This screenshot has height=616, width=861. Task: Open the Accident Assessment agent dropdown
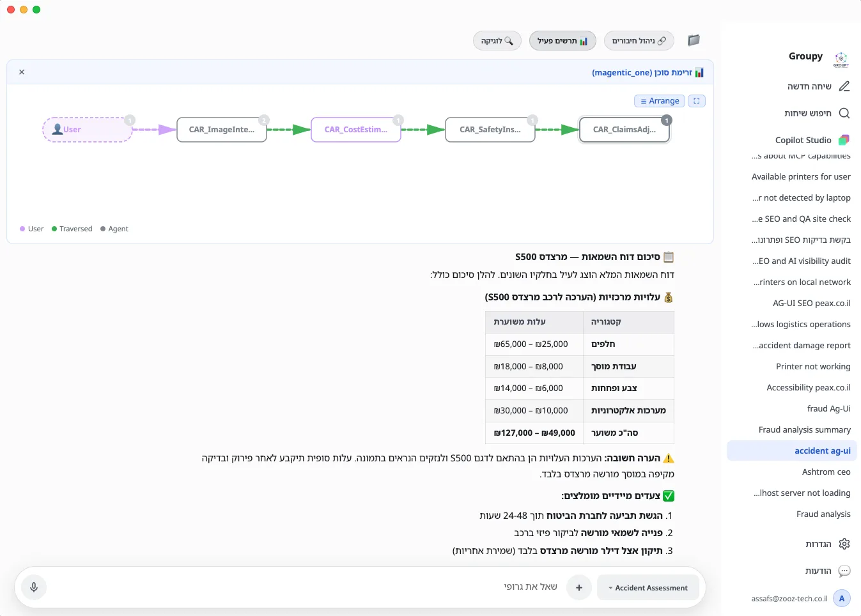coord(648,587)
